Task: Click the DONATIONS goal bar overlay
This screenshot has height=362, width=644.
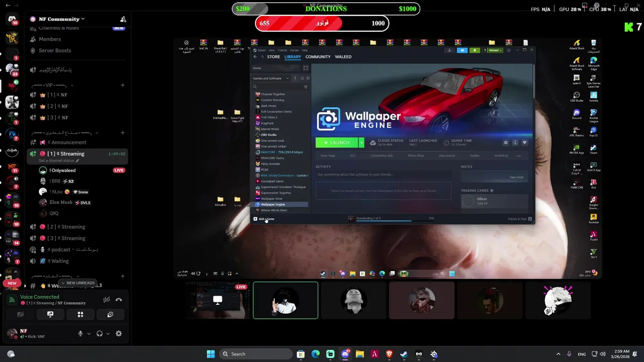Action: (326, 9)
